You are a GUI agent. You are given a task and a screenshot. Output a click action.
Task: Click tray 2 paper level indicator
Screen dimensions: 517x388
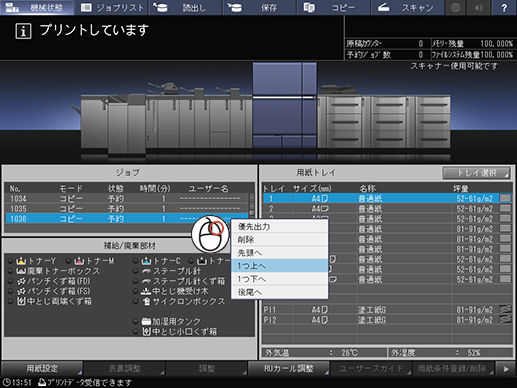[505, 208]
